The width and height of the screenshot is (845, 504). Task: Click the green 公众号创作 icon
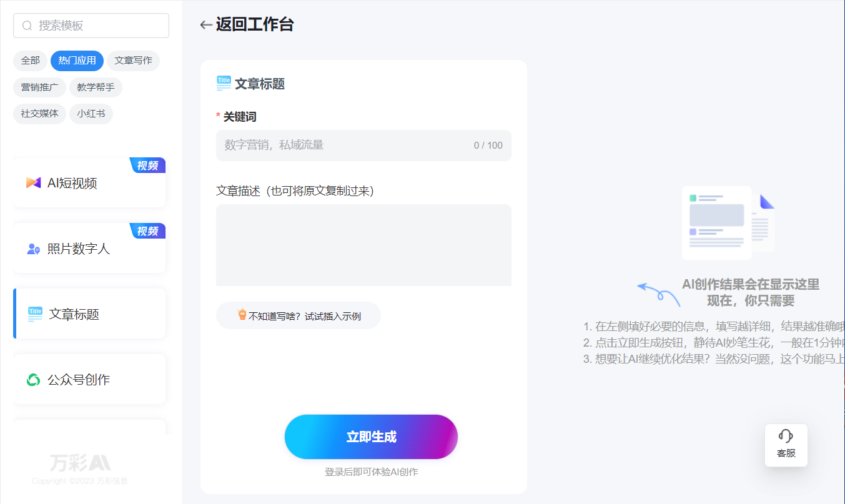[x=34, y=380]
